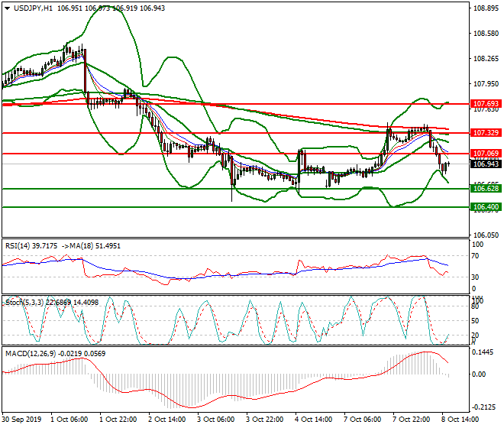
Task: Select the 108.895 price scale value
Action: (x=486, y=8)
